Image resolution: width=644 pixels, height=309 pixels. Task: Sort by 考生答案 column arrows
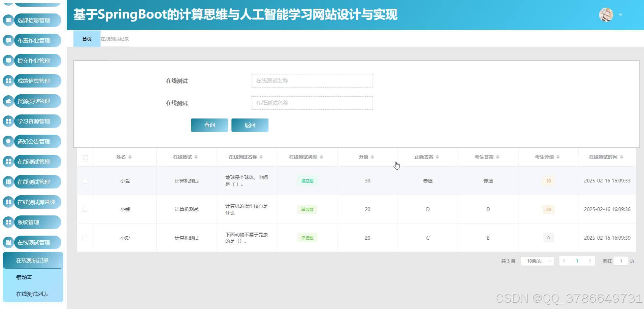(497, 157)
